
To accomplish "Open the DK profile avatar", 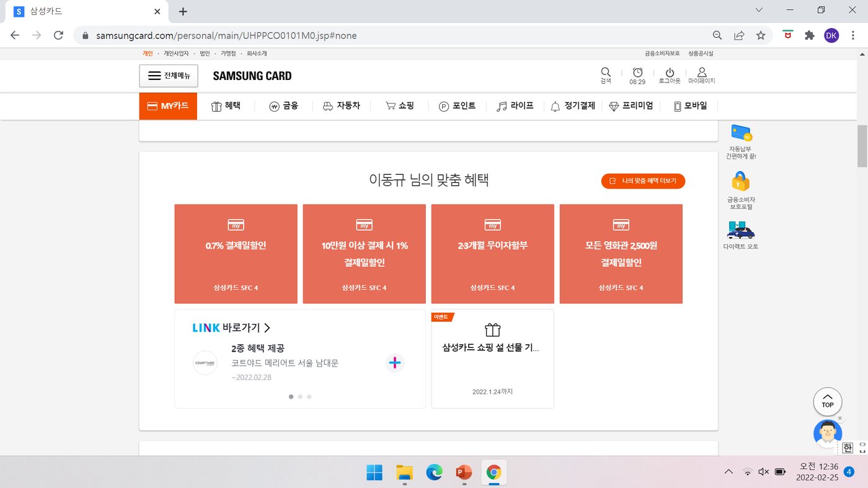I will pos(831,35).
